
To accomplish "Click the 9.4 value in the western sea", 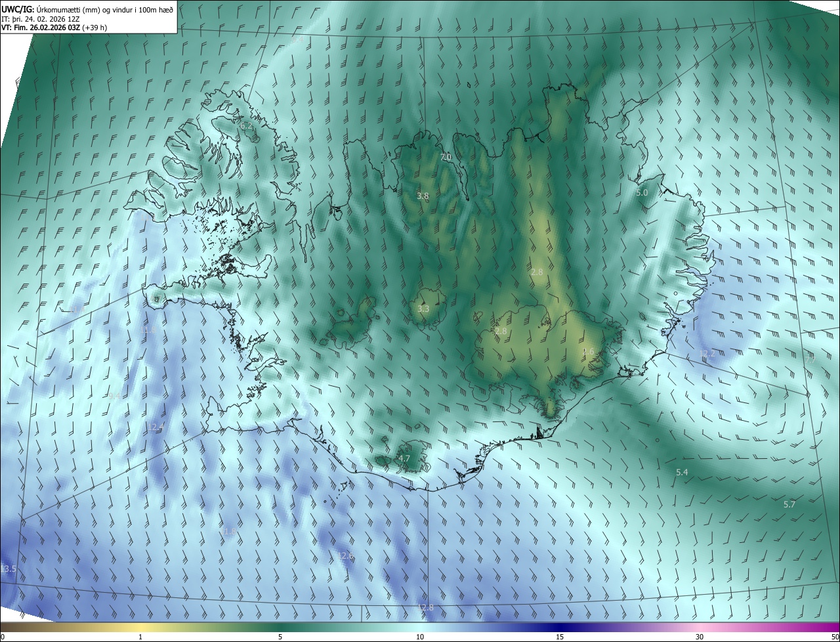I will click(x=114, y=396).
